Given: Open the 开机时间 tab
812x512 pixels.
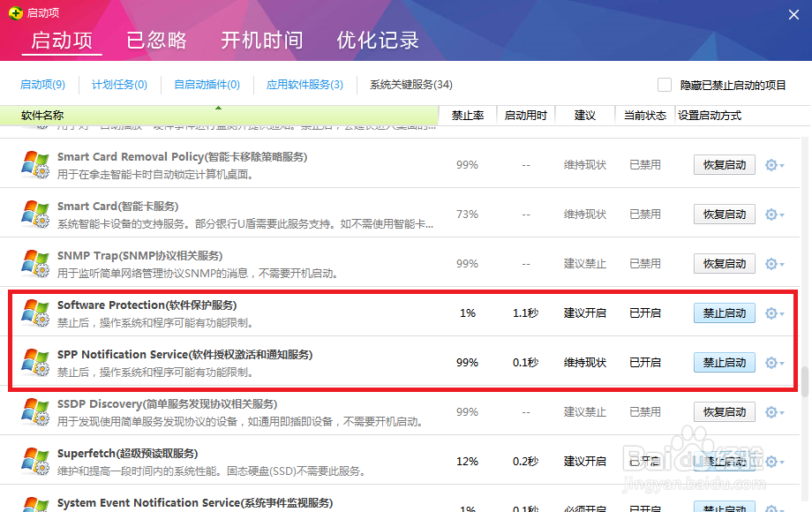Looking at the screenshot, I should [x=261, y=41].
